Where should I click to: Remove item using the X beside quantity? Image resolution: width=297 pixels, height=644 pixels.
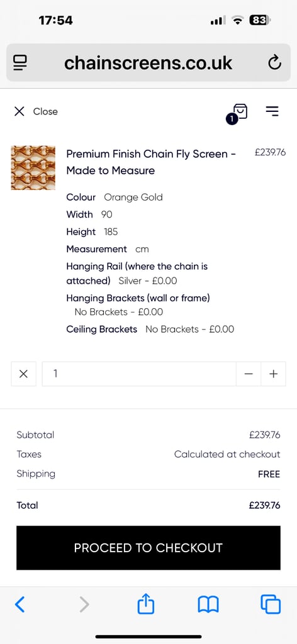(24, 374)
